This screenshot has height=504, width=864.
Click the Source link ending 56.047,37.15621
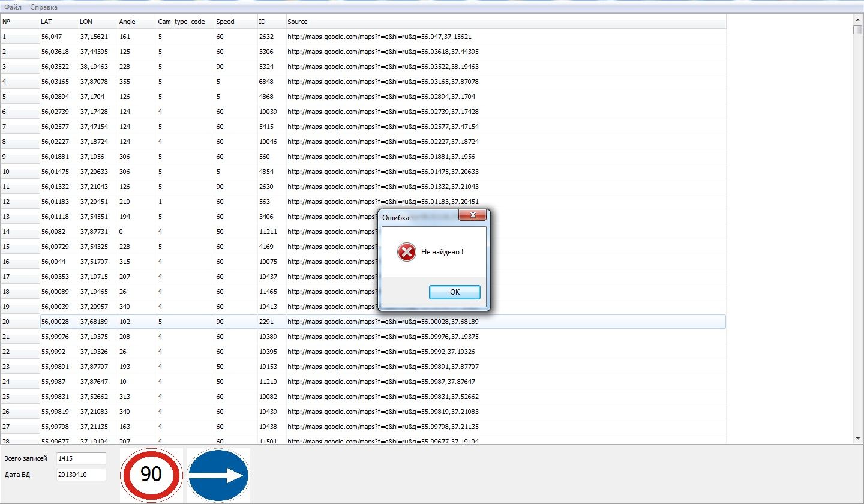click(379, 37)
